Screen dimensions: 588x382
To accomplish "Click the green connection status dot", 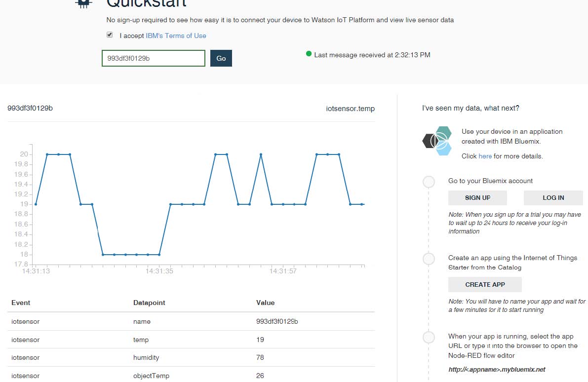I will (309, 54).
